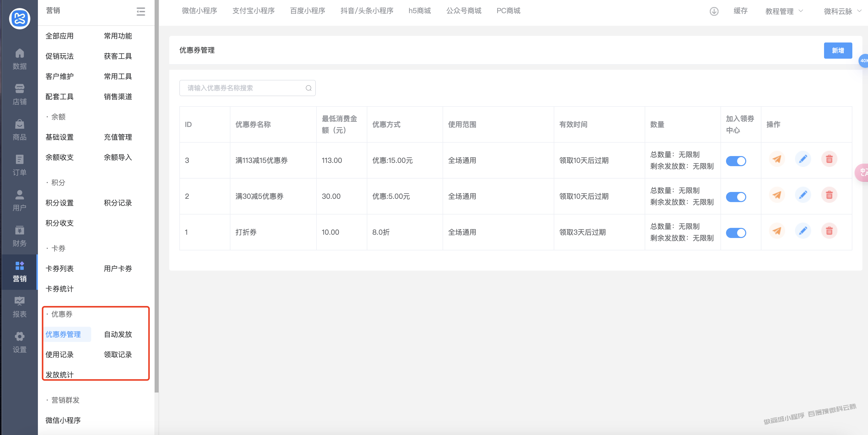Click the pink floating translate widget
This screenshot has width=868, height=435.
coord(862,172)
